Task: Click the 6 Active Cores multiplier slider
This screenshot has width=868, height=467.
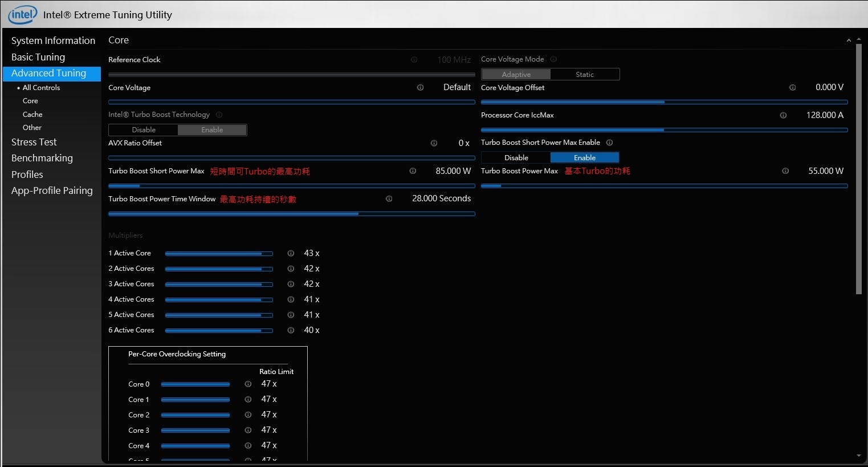Action: 219,331
